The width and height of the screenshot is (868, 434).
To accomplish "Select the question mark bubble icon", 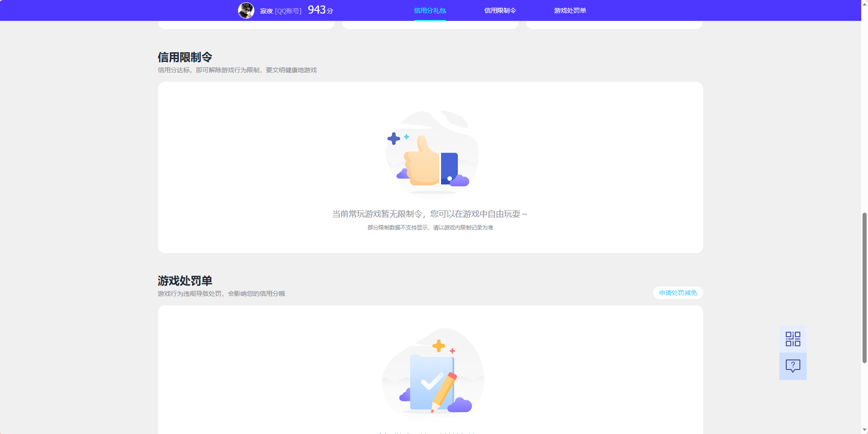I will 792,366.
